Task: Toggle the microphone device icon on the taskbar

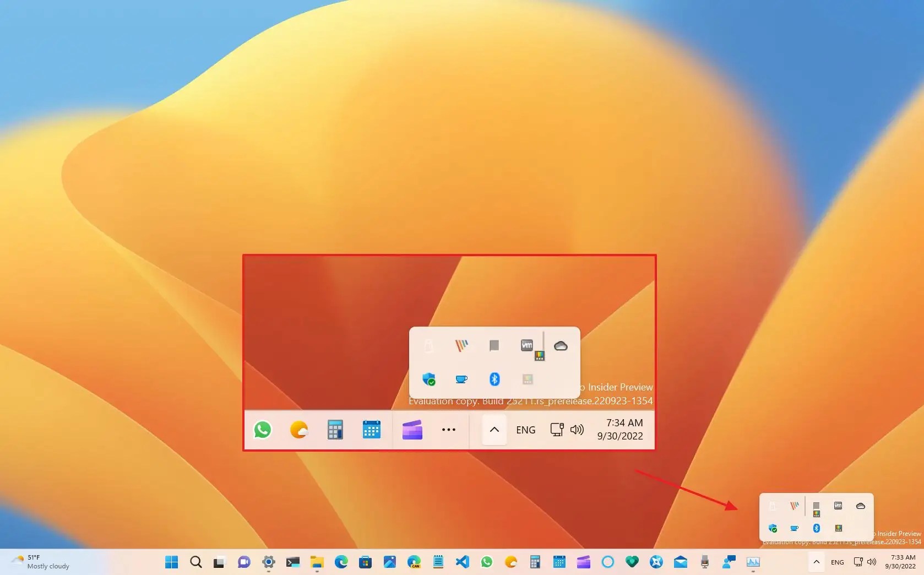Action: point(705,562)
